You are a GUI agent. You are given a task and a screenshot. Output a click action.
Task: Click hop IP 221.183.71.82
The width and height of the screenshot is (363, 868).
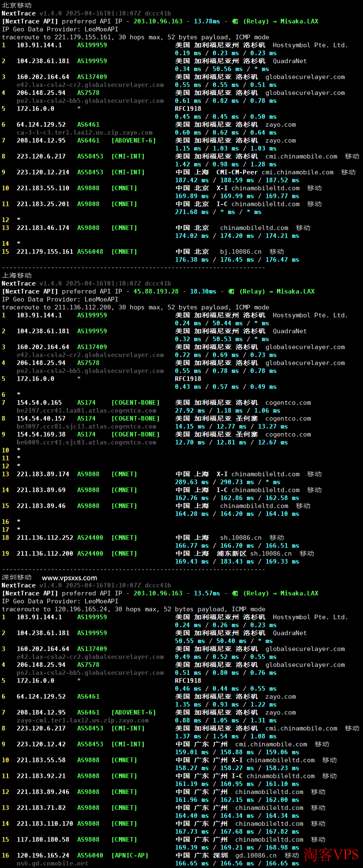click(41, 807)
